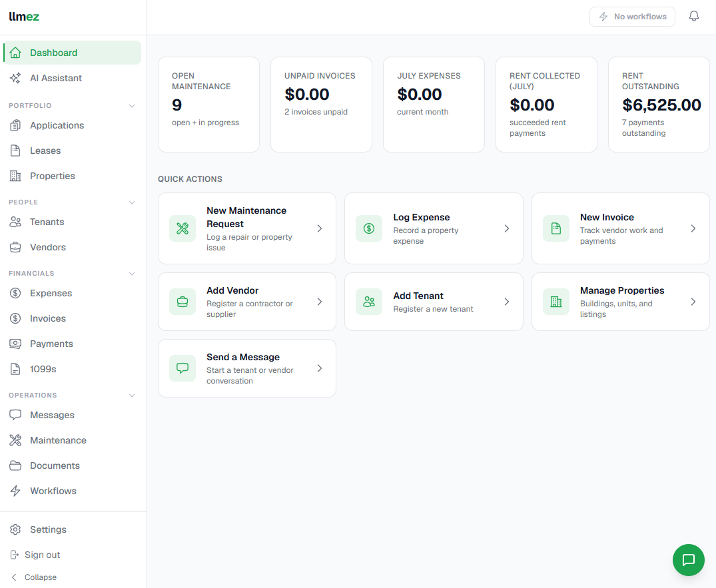716x588 pixels.
Task: Click the AI Assistant sparkle icon
Action: (x=15, y=78)
